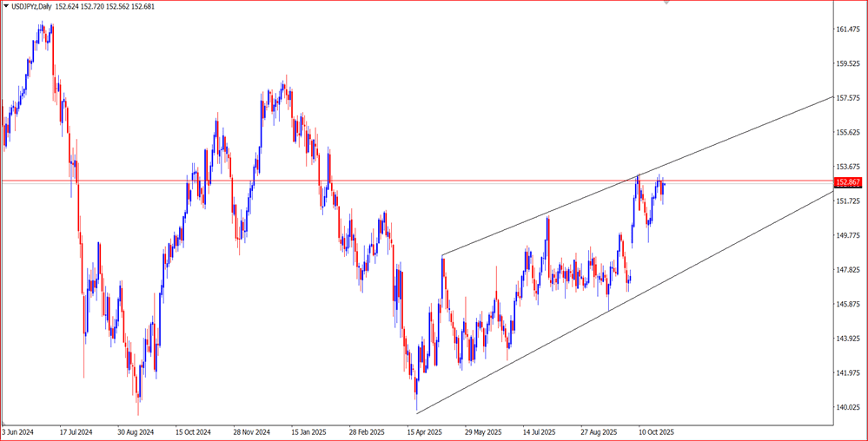This screenshot has width=868, height=441.
Task: Select the red 152.867 price label
Action: click(x=847, y=182)
